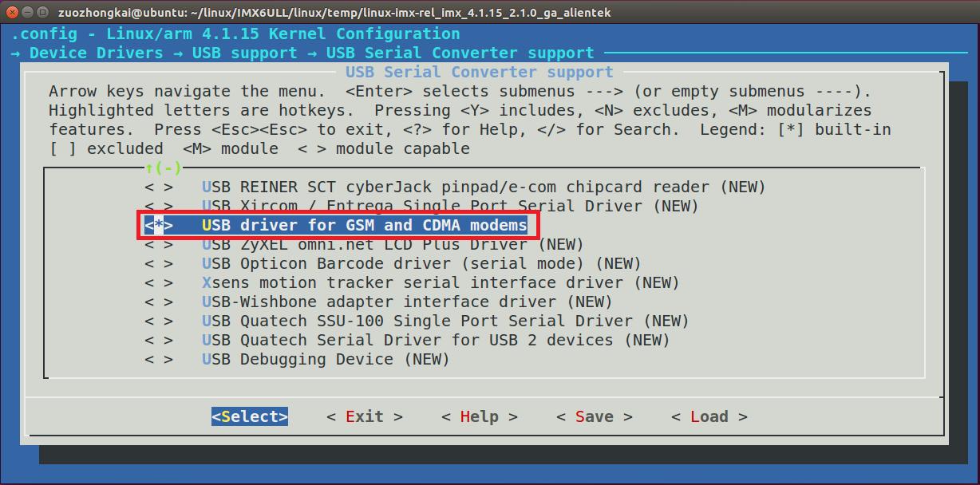Viewport: 980px width, 485px height.
Task: Select USB Opticon Barcode driver entry
Action: [x=421, y=263]
